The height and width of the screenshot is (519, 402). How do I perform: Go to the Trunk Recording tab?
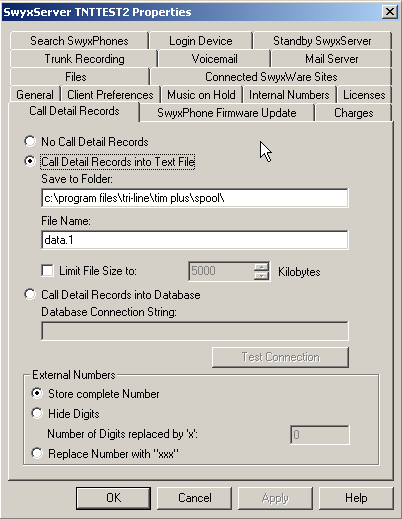pyautogui.click(x=84, y=59)
